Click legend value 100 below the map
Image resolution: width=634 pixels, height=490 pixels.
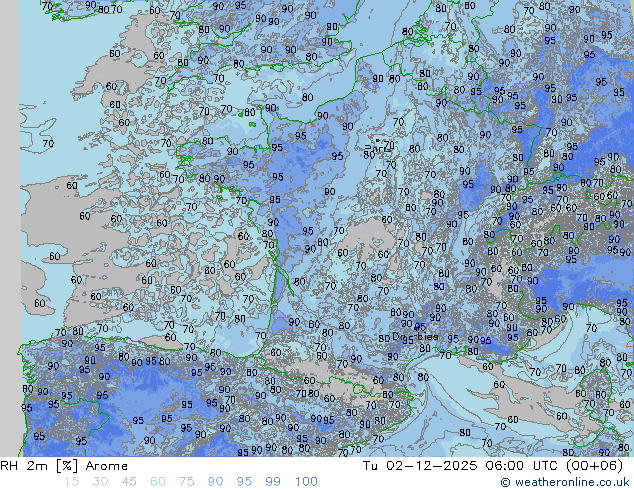point(306,482)
